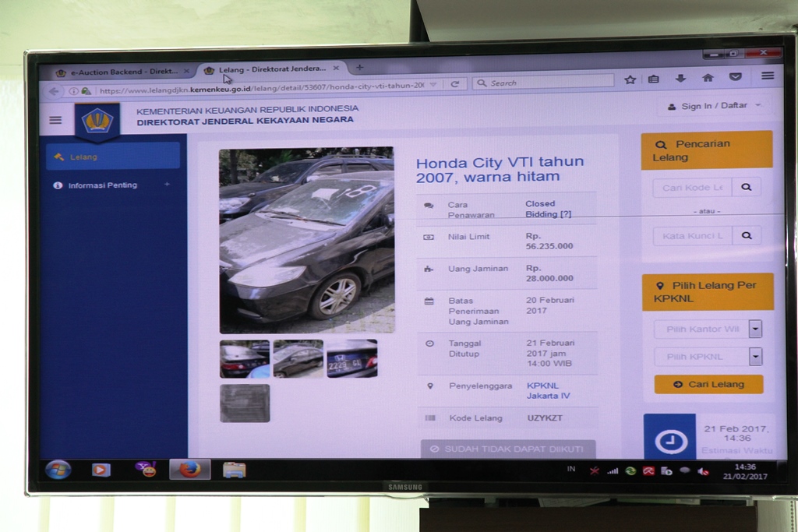This screenshot has width=798, height=532.
Task: Go to Firefox home page icon
Action: [708, 78]
